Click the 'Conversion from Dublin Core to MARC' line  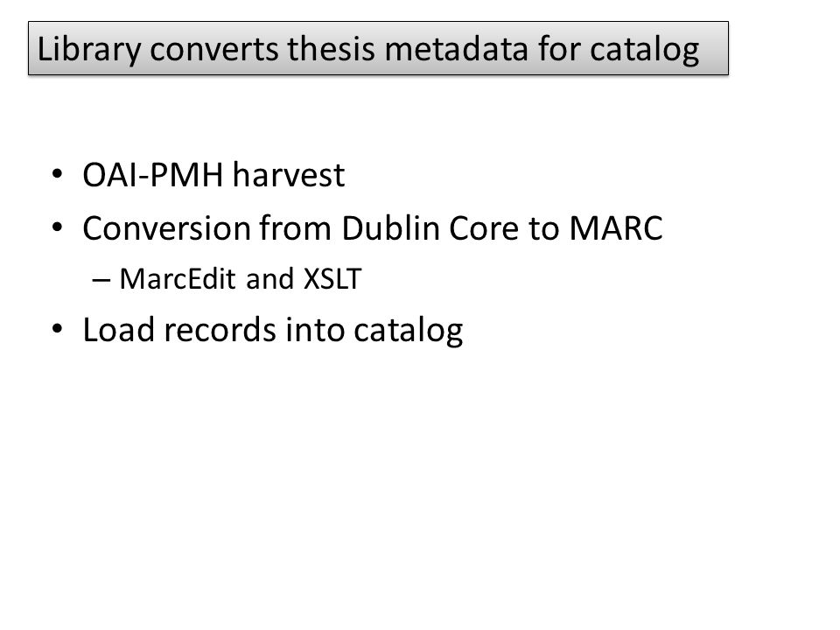tap(373, 228)
